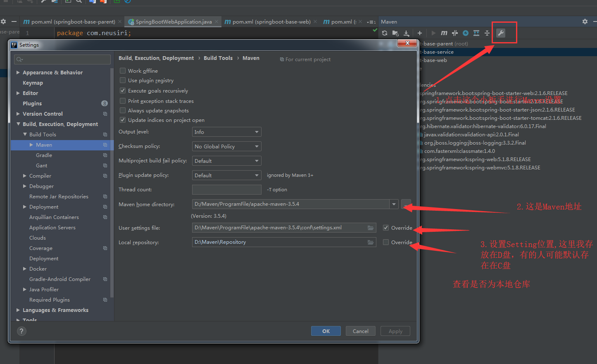Click the browse '...' button for Maven home
This screenshot has width=597, height=364.
pyautogui.click(x=406, y=204)
